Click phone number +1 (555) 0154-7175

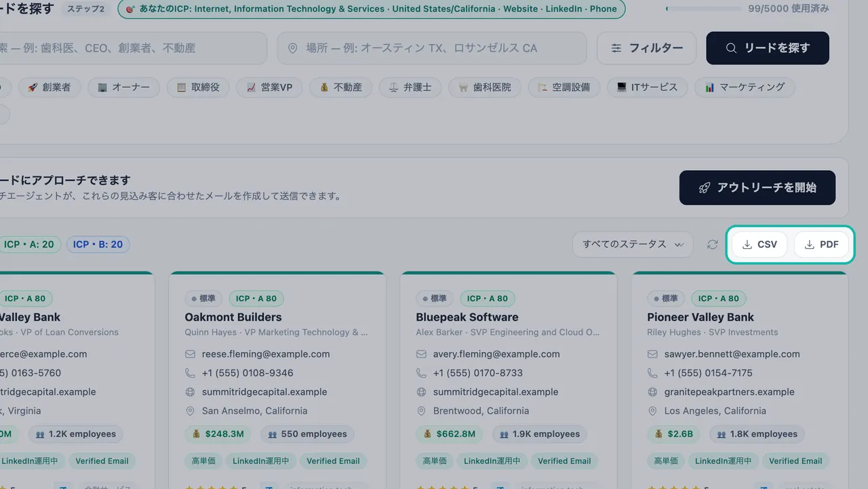(x=709, y=373)
